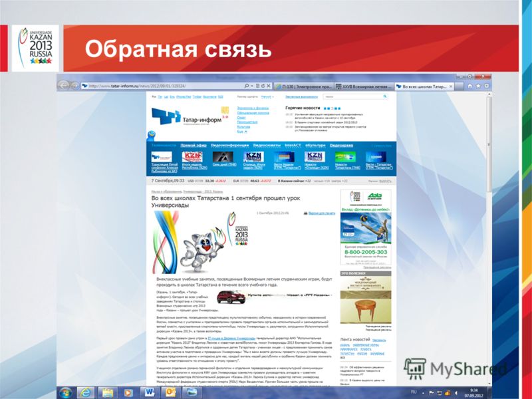Click the Internet Explorer taskbar icon
Image resolution: width=532 pixels, height=399 pixels.
pos(86,392)
